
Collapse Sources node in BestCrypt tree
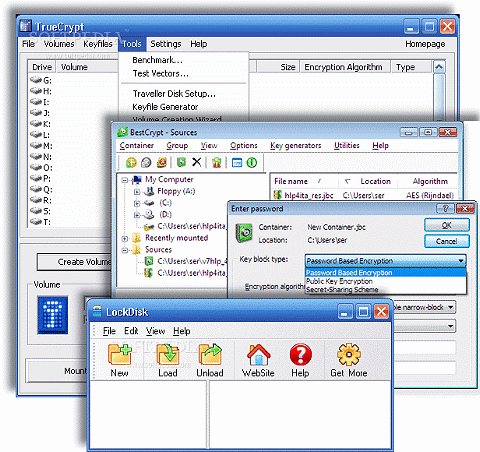pyautogui.click(x=125, y=250)
